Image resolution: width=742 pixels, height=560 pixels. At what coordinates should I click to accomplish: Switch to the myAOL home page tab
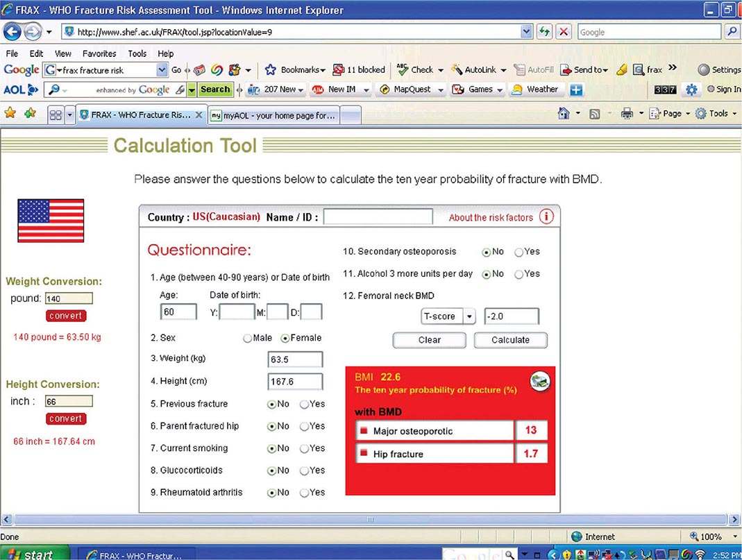pyautogui.click(x=273, y=115)
